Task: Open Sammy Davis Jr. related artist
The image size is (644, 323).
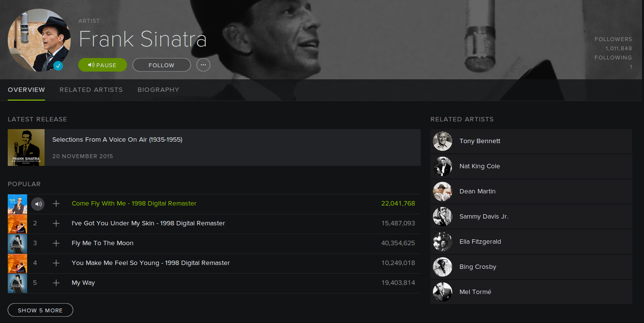Action: pos(531,217)
